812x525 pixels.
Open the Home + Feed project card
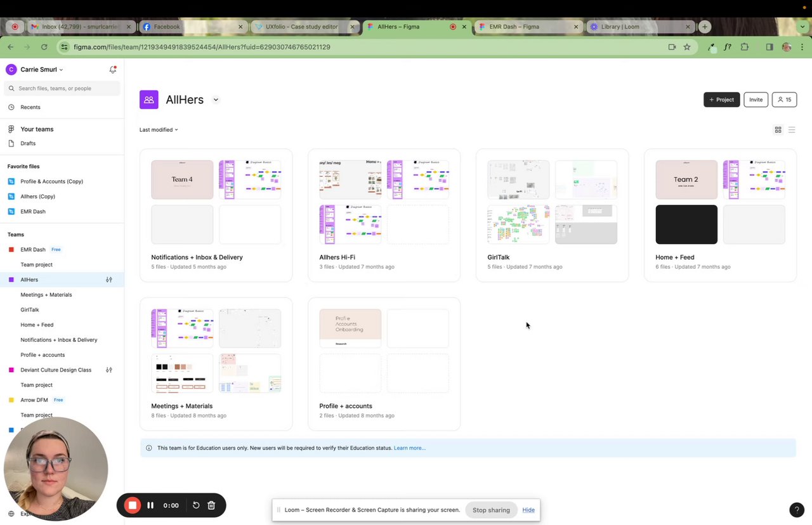tap(721, 215)
